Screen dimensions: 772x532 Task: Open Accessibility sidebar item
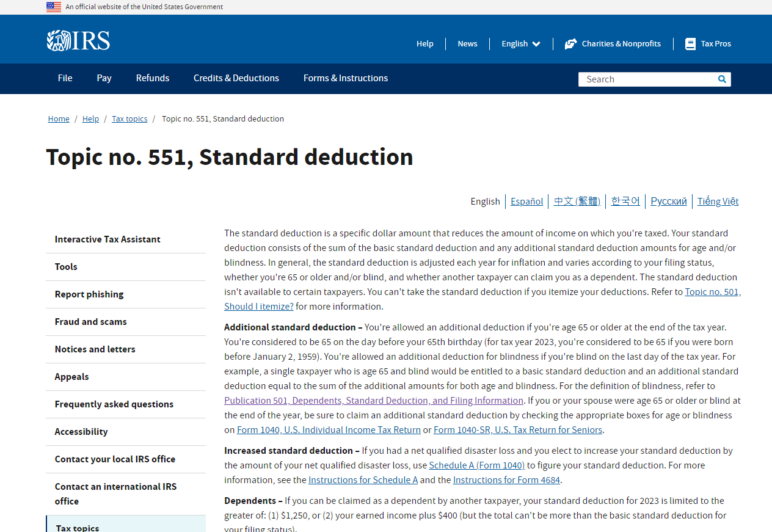[126, 432]
